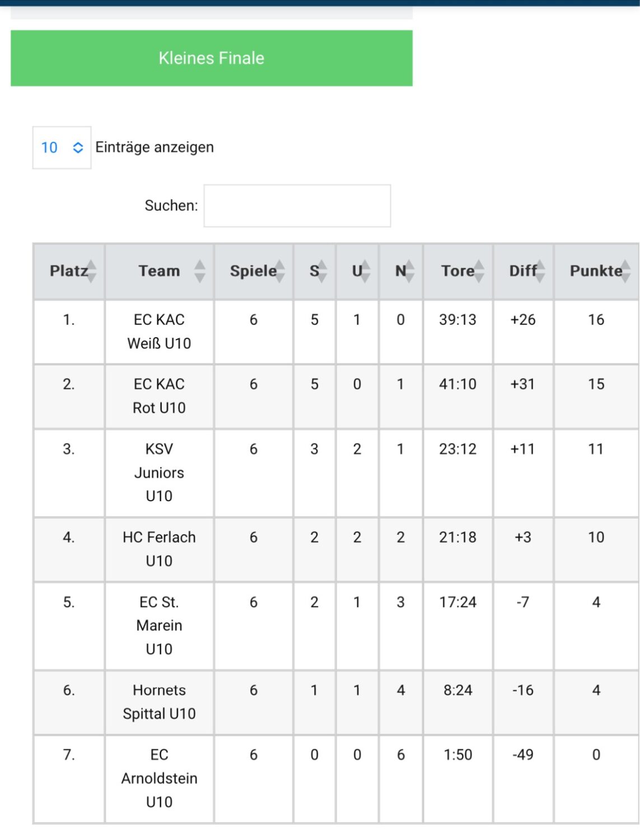Sort table by Team column arrows
This screenshot has width=640, height=840.
click(200, 272)
